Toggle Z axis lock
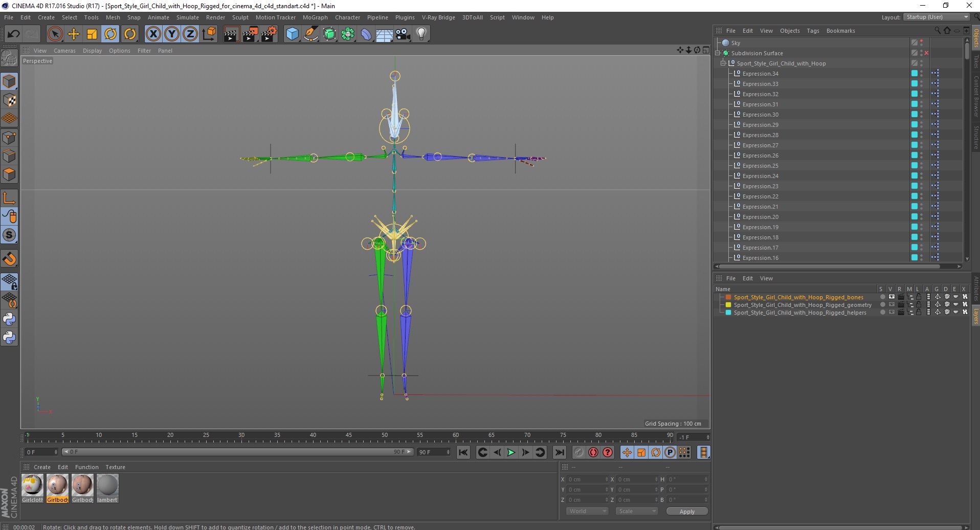This screenshot has width=980, height=530. coord(190,34)
